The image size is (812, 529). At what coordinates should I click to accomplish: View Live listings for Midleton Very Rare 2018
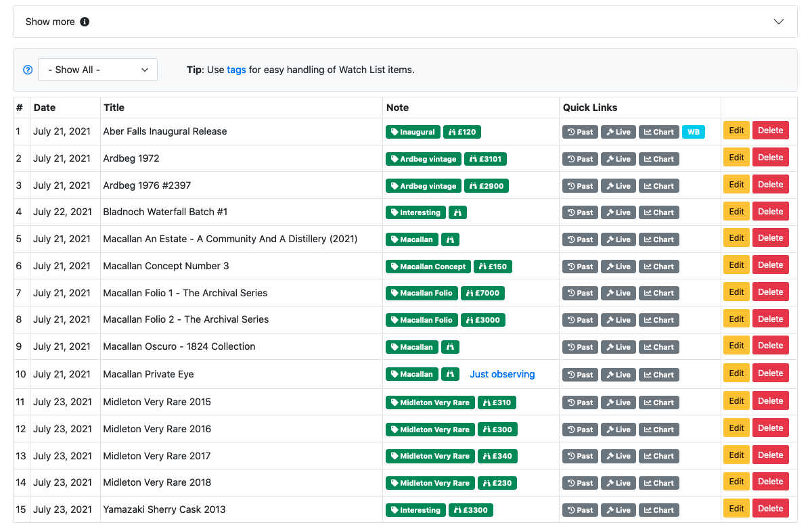618,482
